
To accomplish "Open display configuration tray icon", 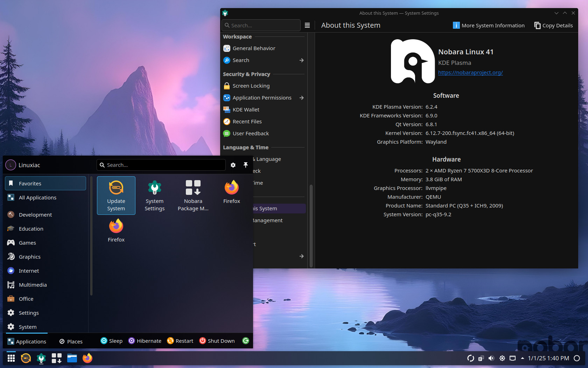I will tap(513, 358).
